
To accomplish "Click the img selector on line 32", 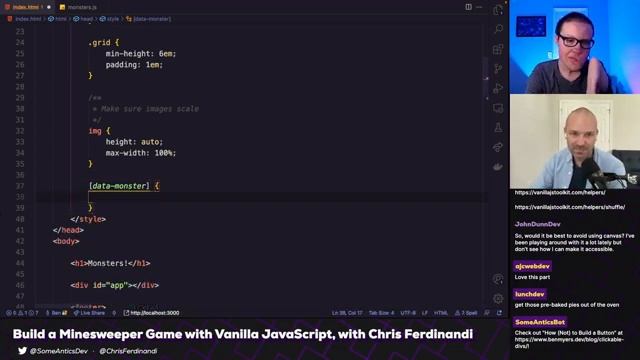I will click(x=95, y=131).
